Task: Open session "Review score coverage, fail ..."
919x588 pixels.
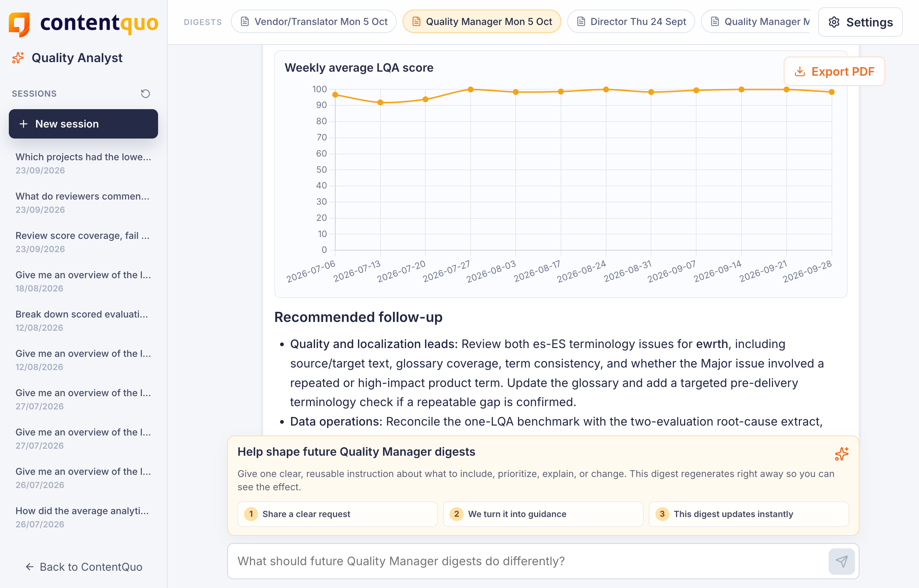Action: pyautogui.click(x=83, y=242)
